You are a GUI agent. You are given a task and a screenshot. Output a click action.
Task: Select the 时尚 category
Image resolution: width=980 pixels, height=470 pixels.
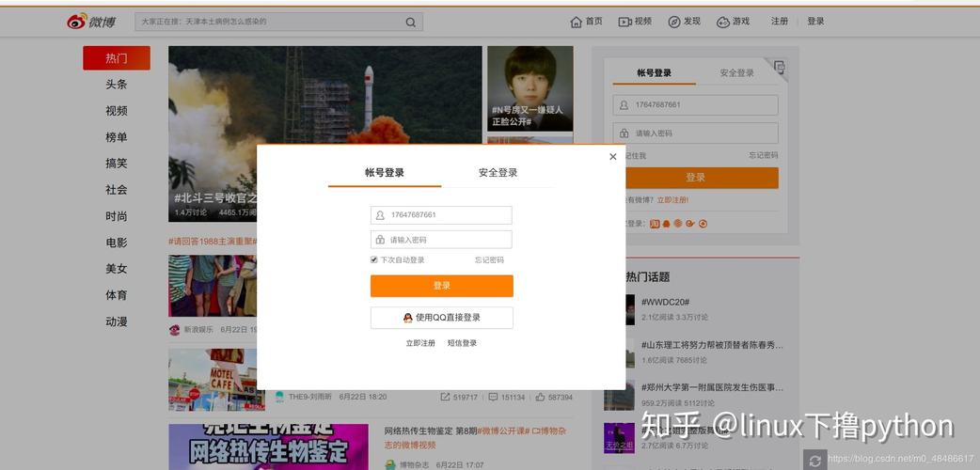[x=117, y=216]
